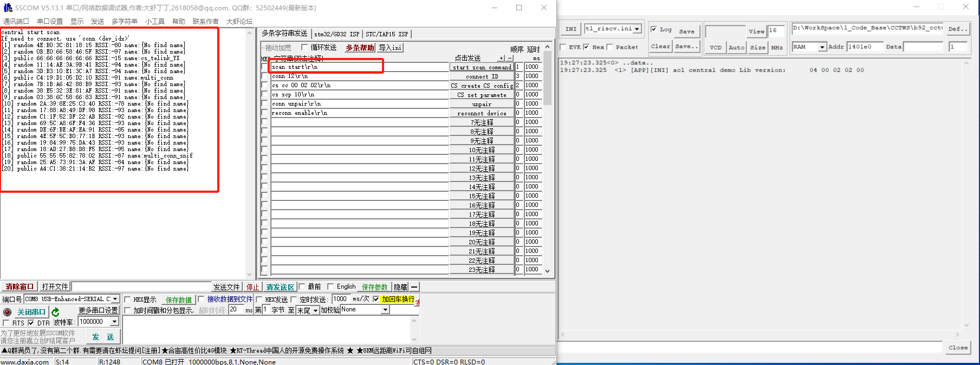The width and height of the screenshot is (980, 365).
Task: Click the VCD button in right window
Action: click(716, 47)
